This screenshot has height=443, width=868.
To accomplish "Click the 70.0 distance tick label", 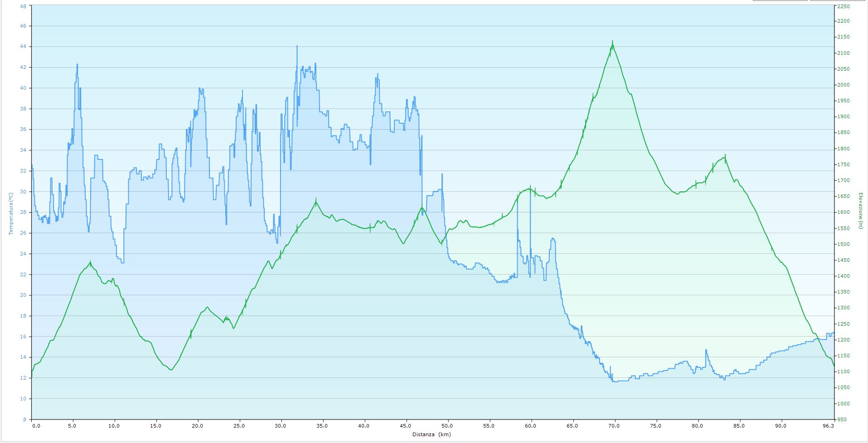I will tap(614, 426).
